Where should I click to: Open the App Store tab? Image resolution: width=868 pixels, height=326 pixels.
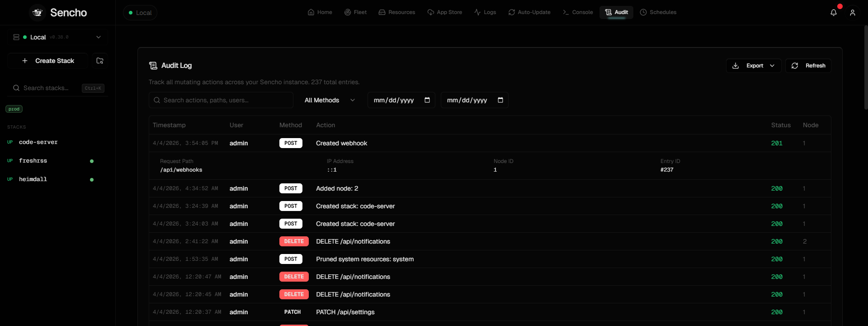click(445, 12)
